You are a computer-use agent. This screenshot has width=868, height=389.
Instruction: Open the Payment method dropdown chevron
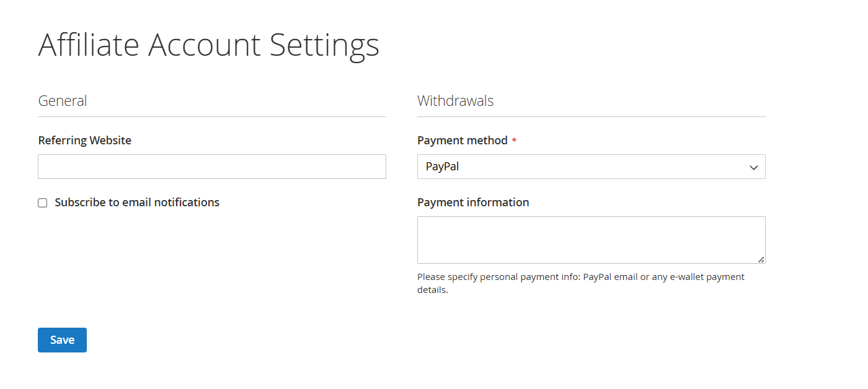753,167
